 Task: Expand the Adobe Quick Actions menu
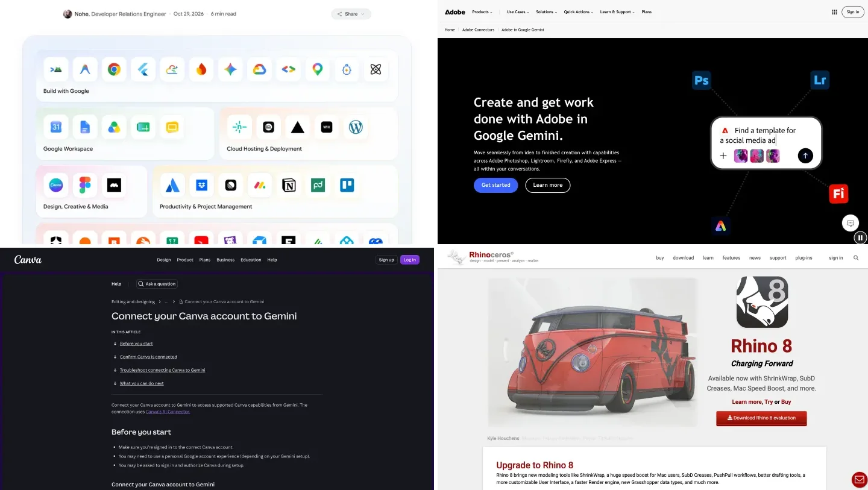(x=579, y=12)
